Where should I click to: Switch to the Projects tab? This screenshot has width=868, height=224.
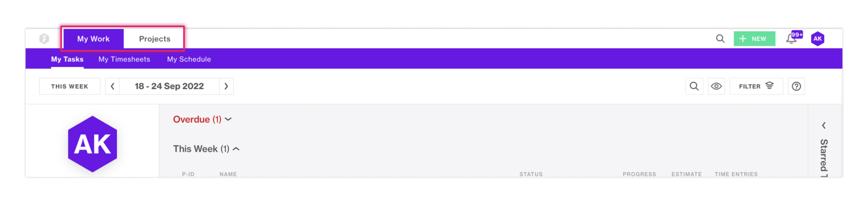155,39
